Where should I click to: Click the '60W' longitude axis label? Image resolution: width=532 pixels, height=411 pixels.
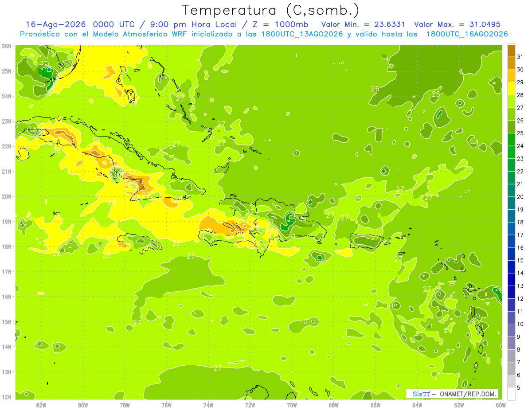[x=501, y=405]
